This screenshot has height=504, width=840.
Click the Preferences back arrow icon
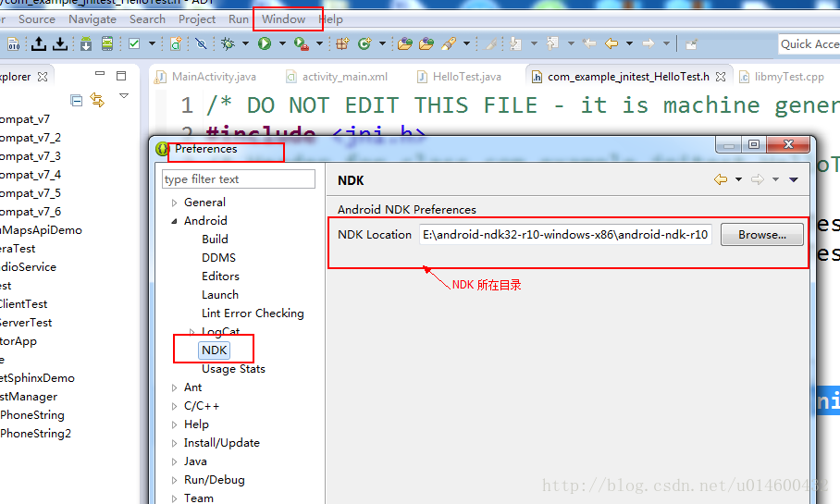click(x=721, y=179)
